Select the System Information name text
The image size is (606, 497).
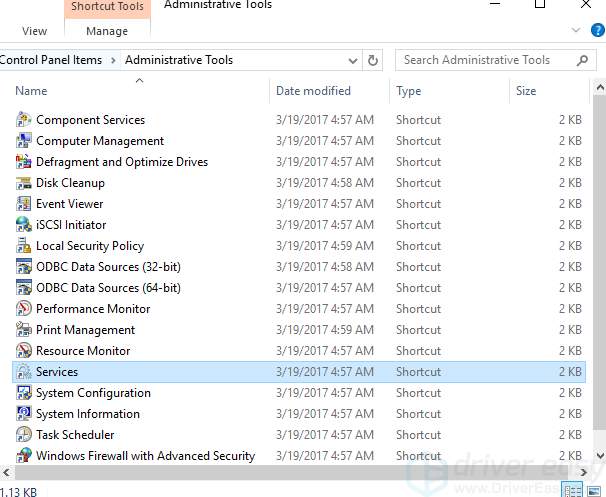point(88,414)
